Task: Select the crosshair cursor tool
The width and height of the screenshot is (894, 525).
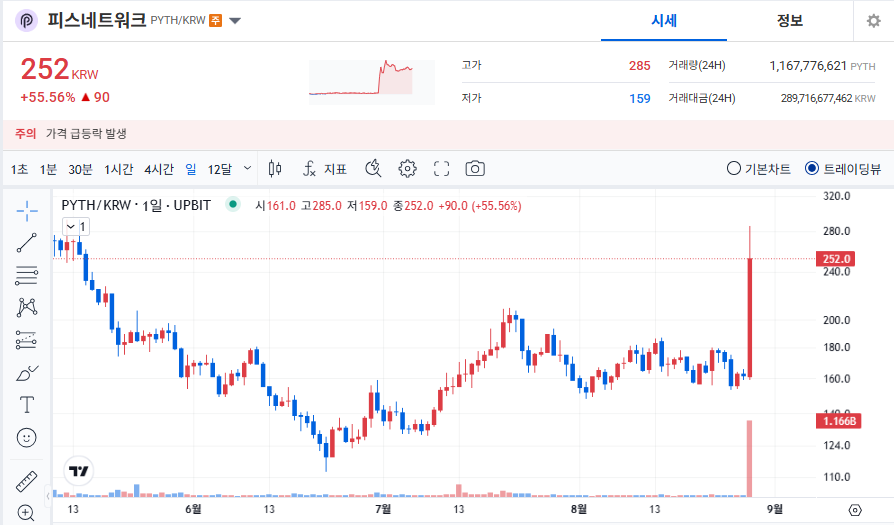Action: coord(27,211)
